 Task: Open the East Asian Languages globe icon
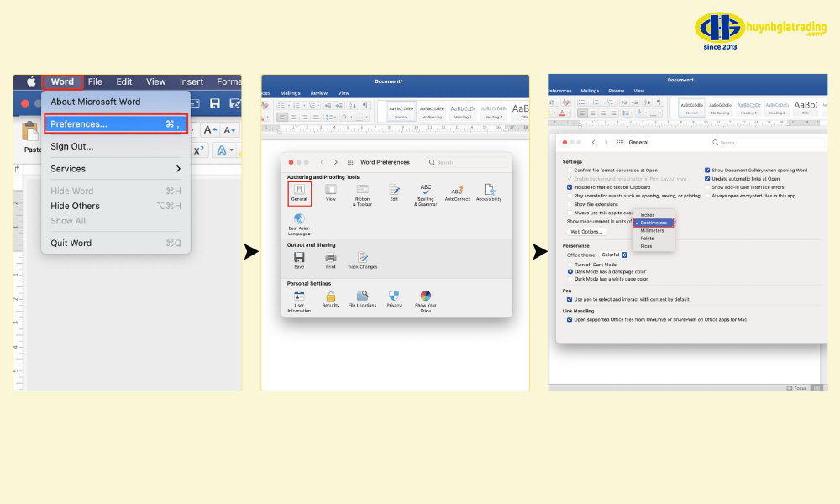pos(299,220)
